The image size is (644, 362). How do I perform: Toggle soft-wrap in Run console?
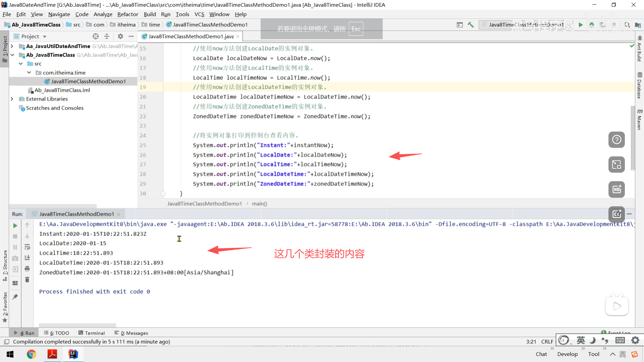[27, 247]
